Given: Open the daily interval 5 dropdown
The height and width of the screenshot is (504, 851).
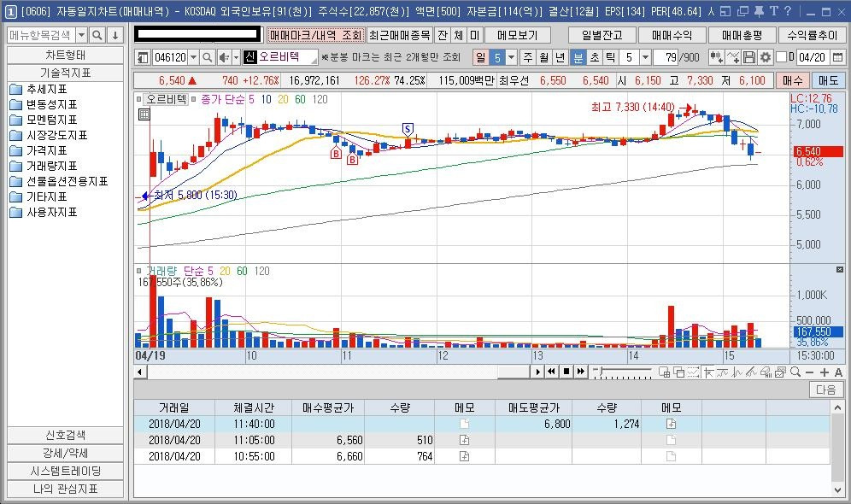Looking at the screenshot, I should tap(511, 57).
